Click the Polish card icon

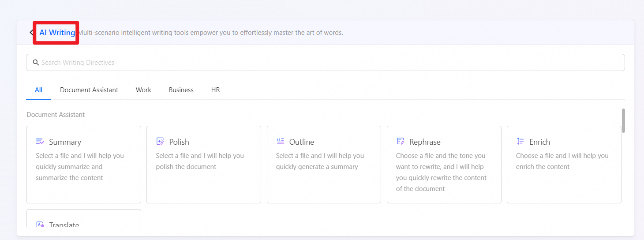(x=160, y=142)
